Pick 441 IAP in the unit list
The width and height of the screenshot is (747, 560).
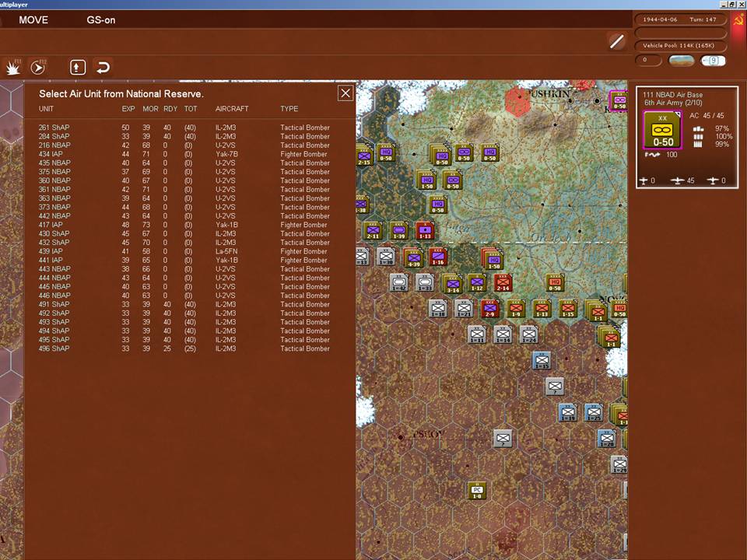click(184, 260)
